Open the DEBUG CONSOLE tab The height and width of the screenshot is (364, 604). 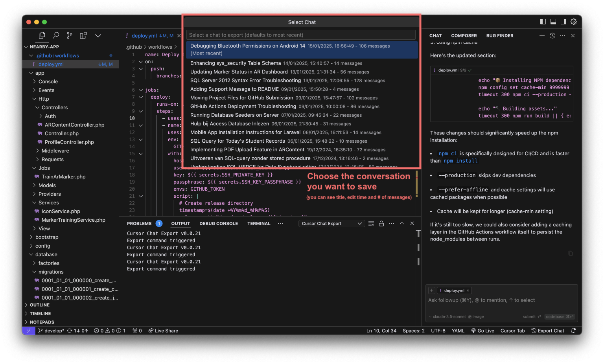click(219, 224)
